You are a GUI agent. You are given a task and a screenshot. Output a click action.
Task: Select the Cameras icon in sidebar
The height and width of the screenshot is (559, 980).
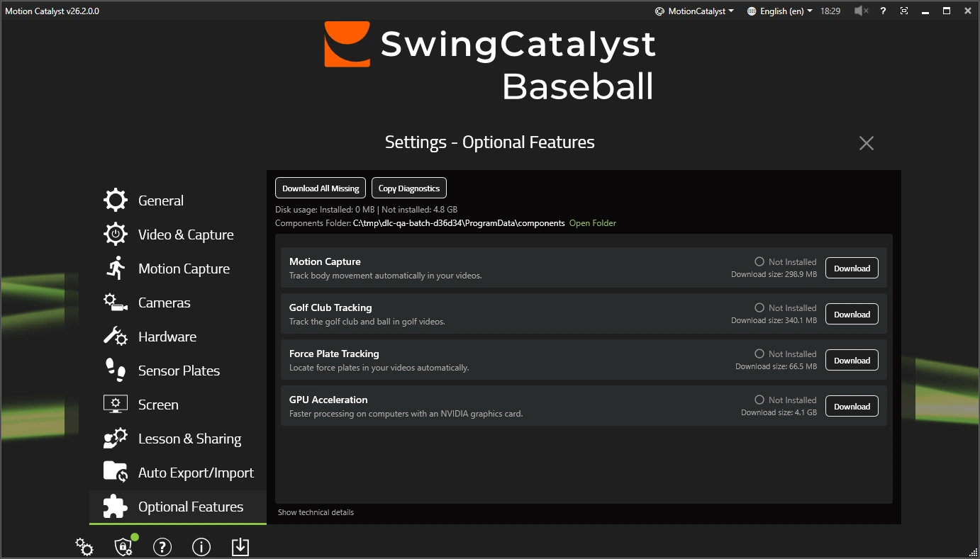click(x=116, y=303)
